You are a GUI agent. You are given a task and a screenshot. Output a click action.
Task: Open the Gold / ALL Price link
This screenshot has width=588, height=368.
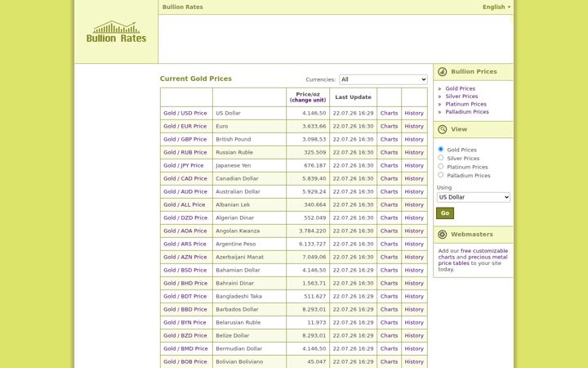(x=184, y=205)
